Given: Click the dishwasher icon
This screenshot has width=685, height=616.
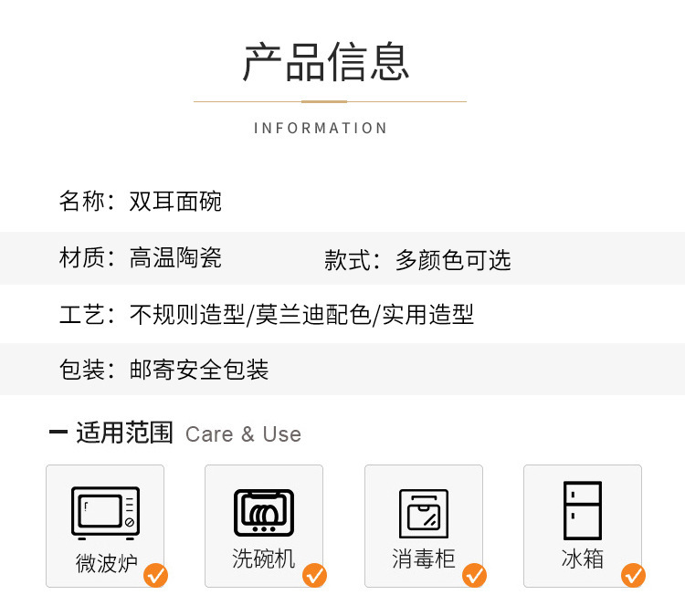Looking at the screenshot, I should (x=264, y=512).
